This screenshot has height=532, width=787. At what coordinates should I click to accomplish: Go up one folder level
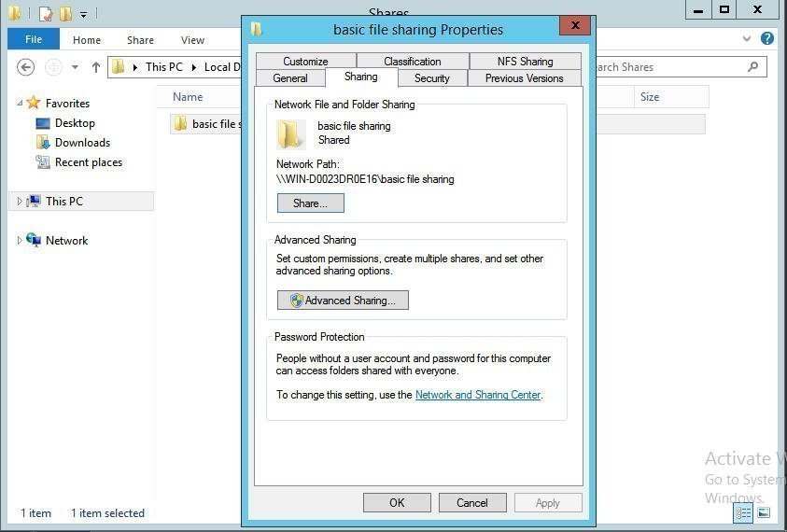click(x=96, y=67)
